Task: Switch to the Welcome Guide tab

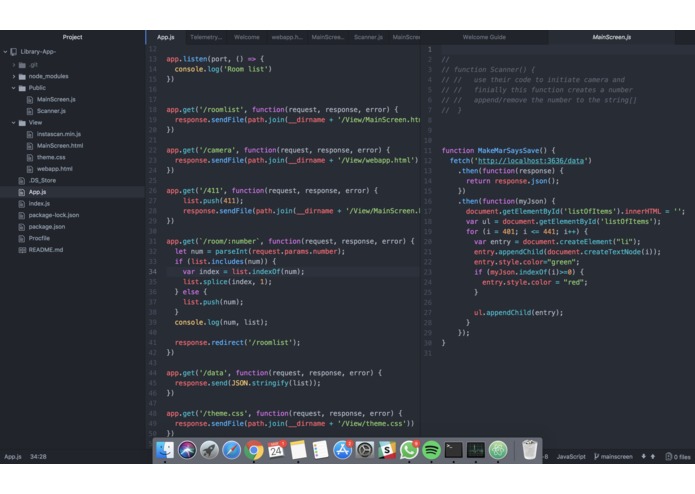Action: [x=484, y=37]
